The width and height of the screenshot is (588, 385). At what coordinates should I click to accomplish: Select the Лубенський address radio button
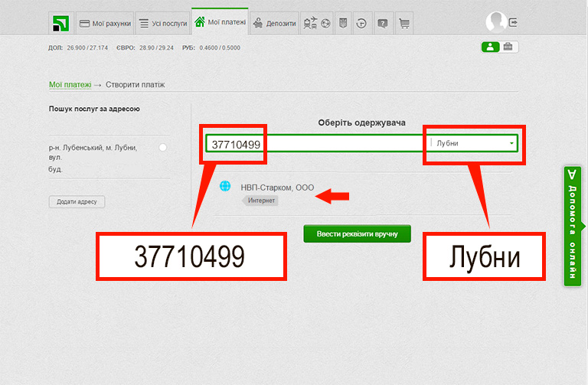[x=162, y=147]
